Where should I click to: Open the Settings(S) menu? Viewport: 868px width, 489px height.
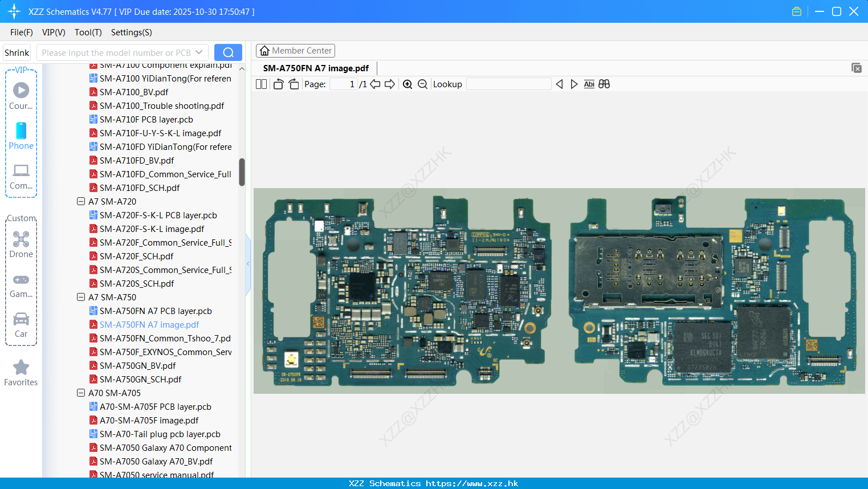pos(132,32)
